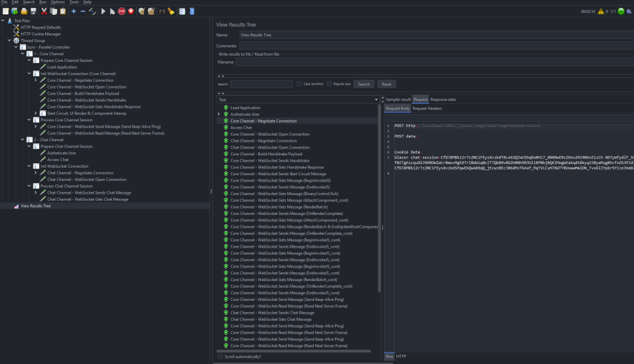Click the Copy icon in toolbar

[53, 11]
